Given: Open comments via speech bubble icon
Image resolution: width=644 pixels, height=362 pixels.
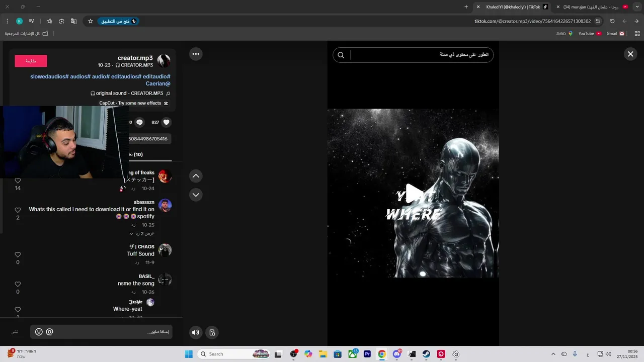Looking at the screenshot, I should point(139,122).
